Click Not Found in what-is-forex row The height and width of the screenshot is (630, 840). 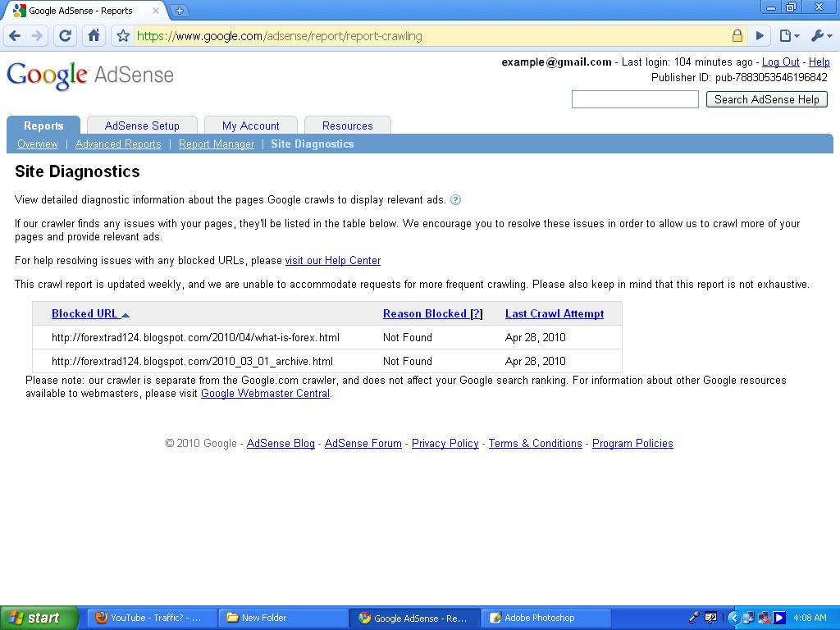click(408, 337)
